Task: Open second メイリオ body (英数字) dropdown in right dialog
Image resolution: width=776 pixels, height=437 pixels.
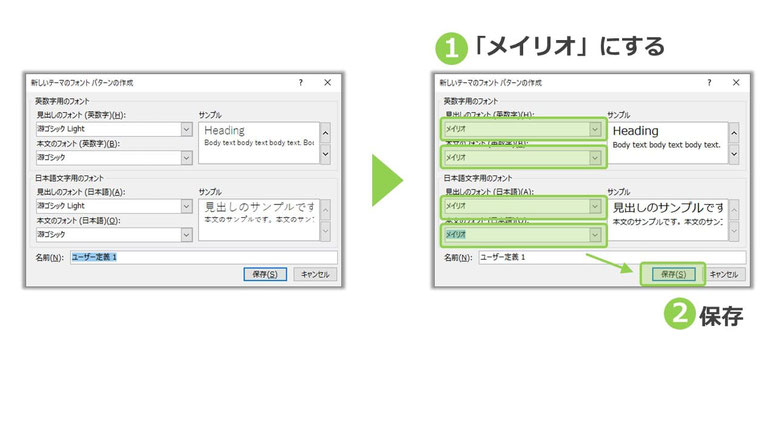Action: [595, 158]
